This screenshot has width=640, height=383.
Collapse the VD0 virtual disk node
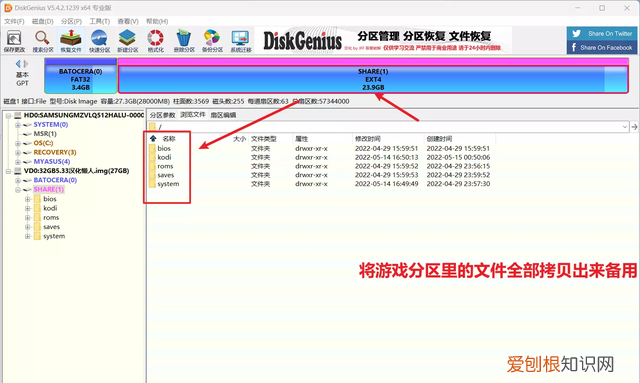[8, 171]
